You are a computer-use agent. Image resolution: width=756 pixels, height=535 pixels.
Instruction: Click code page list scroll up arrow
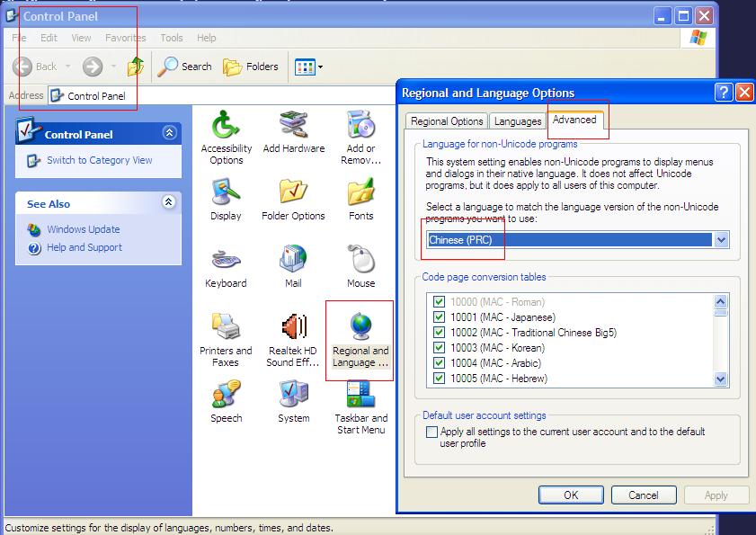[x=720, y=302]
